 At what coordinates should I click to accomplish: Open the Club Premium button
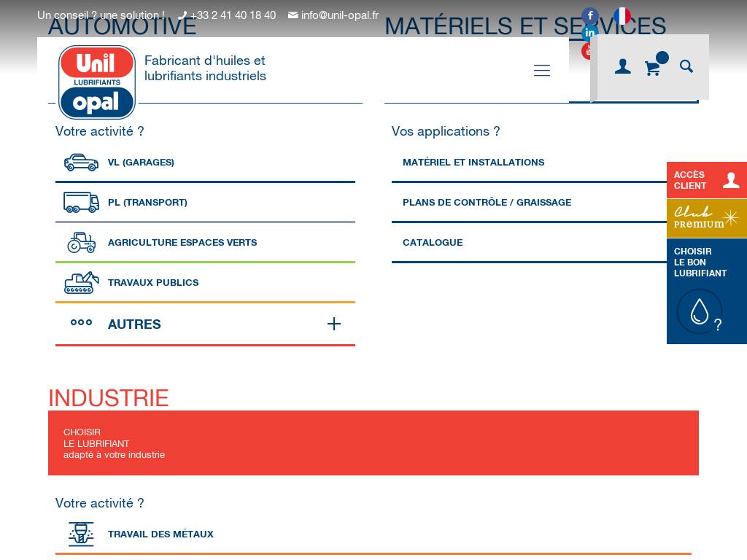[x=706, y=218]
